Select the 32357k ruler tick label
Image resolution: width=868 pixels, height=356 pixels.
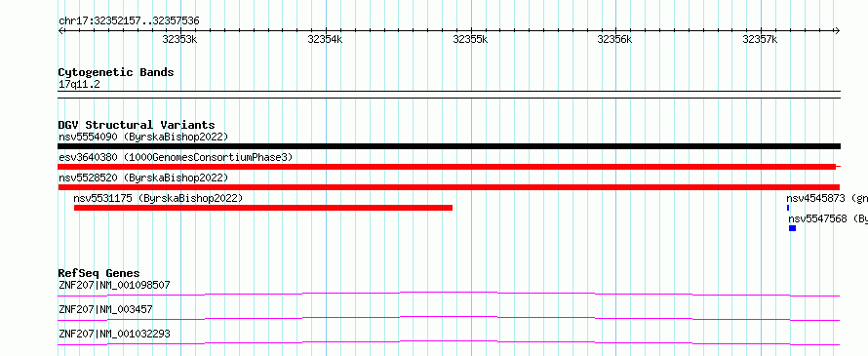[x=760, y=39]
